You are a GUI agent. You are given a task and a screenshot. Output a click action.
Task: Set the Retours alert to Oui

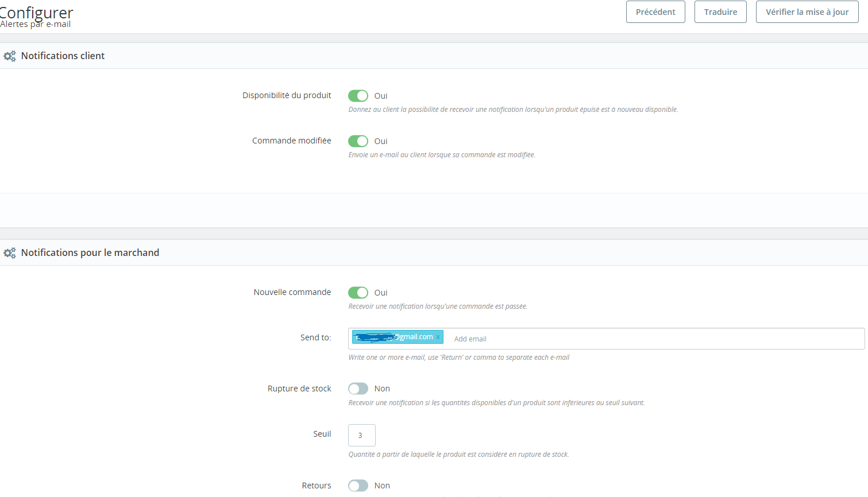coord(358,485)
